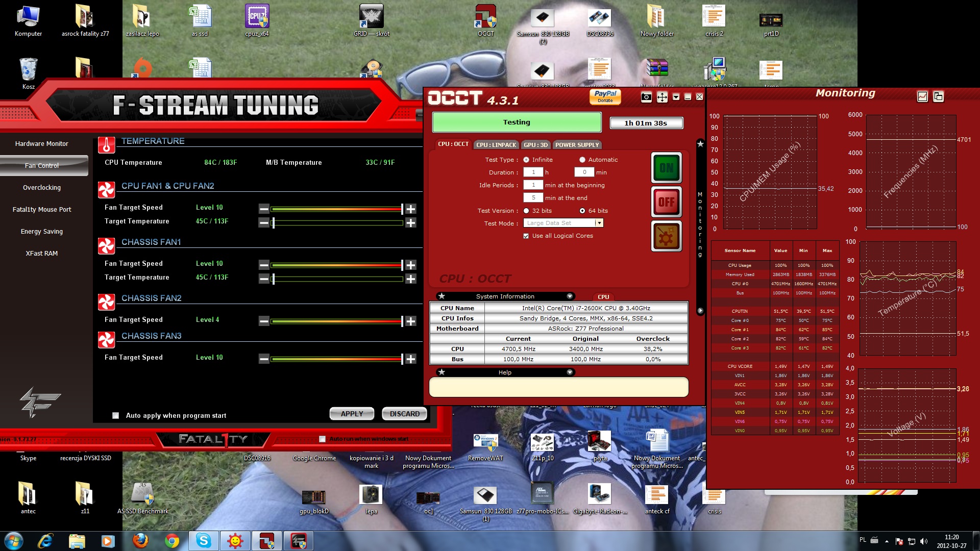Adjust Chassis Fan2 target speed slider
The image size is (980, 551).
tap(336, 321)
